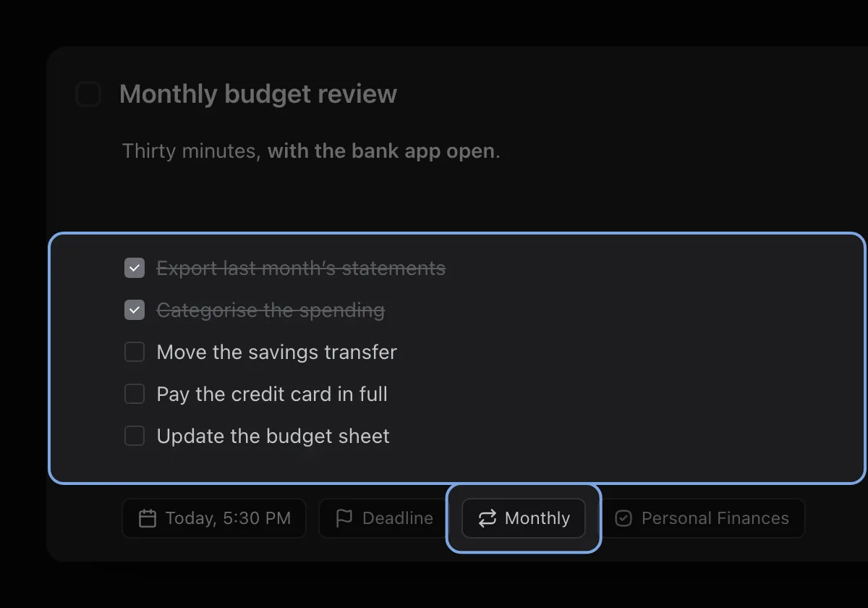Open the Today, 5:30 PM date picker
Viewport: 868px width, 608px height.
(x=214, y=518)
